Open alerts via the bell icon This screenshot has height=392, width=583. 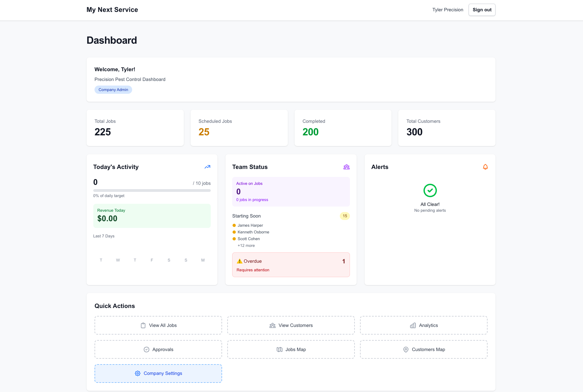click(485, 167)
